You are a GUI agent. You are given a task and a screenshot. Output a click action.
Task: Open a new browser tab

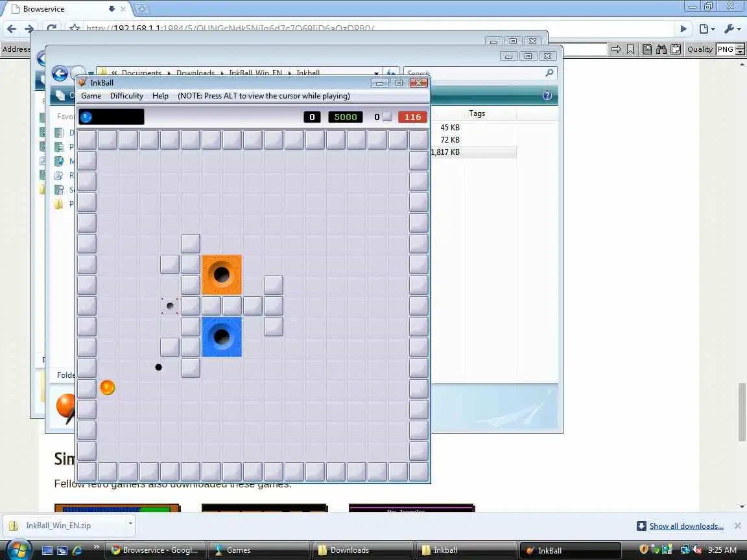tap(141, 8)
